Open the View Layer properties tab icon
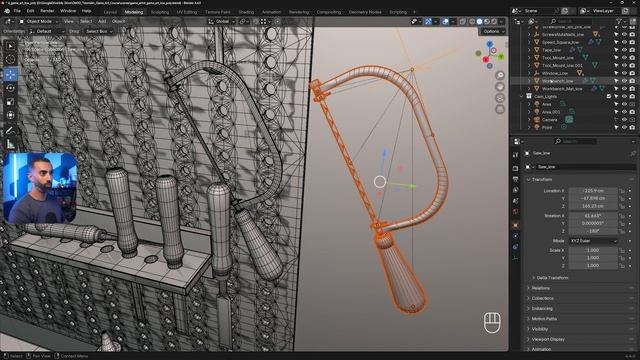This screenshot has width=640, height=360. (x=516, y=190)
